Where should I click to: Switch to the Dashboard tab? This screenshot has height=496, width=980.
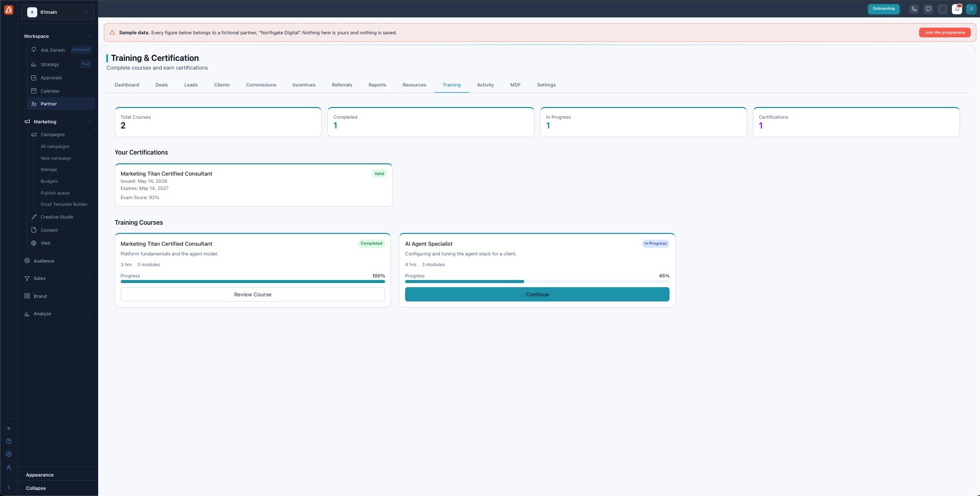click(127, 85)
